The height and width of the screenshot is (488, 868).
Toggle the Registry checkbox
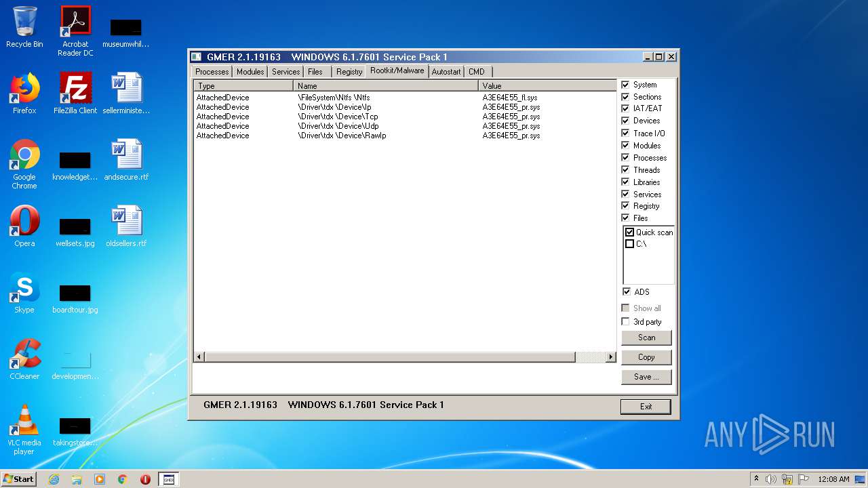(625, 205)
